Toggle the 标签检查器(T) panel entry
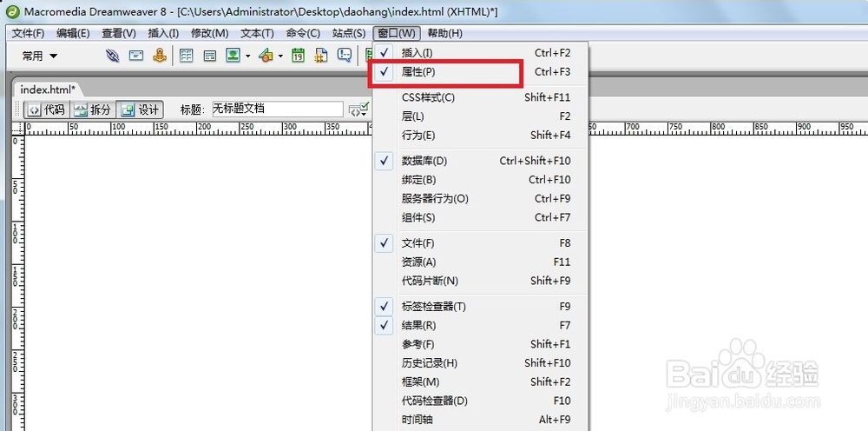The height and width of the screenshot is (431, 868). (x=481, y=307)
